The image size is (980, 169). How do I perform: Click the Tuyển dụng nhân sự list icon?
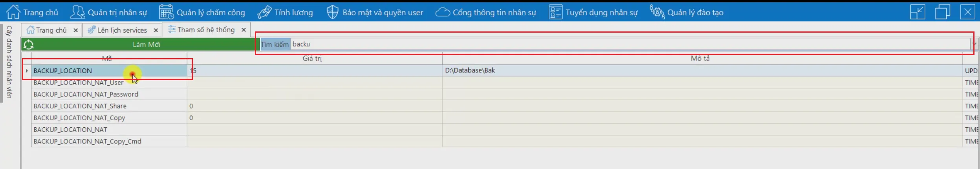point(555,12)
